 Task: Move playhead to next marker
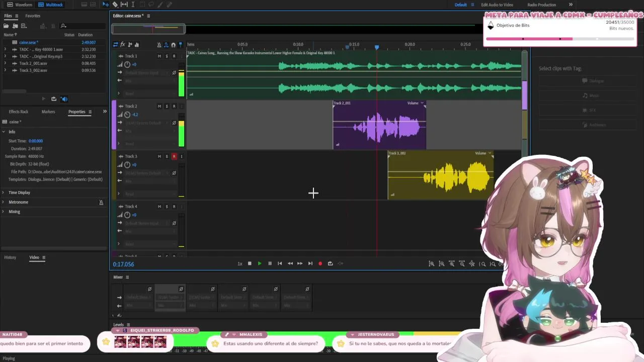310,263
